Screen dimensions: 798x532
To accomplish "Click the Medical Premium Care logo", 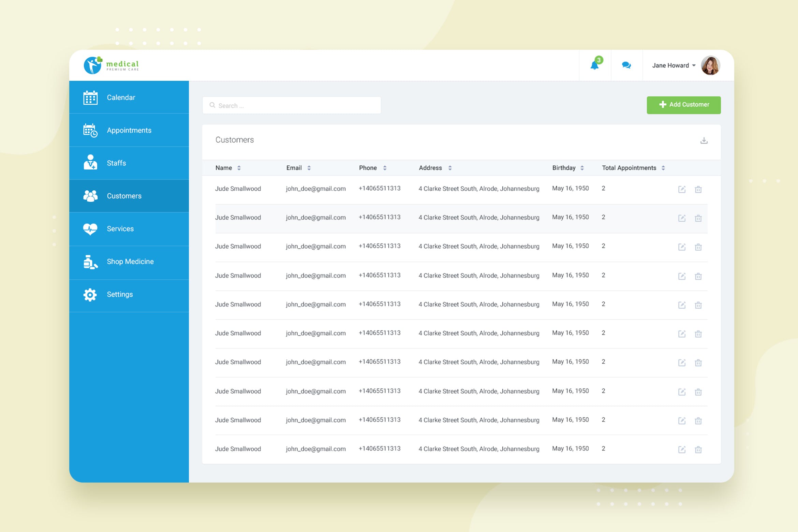I will click(112, 65).
